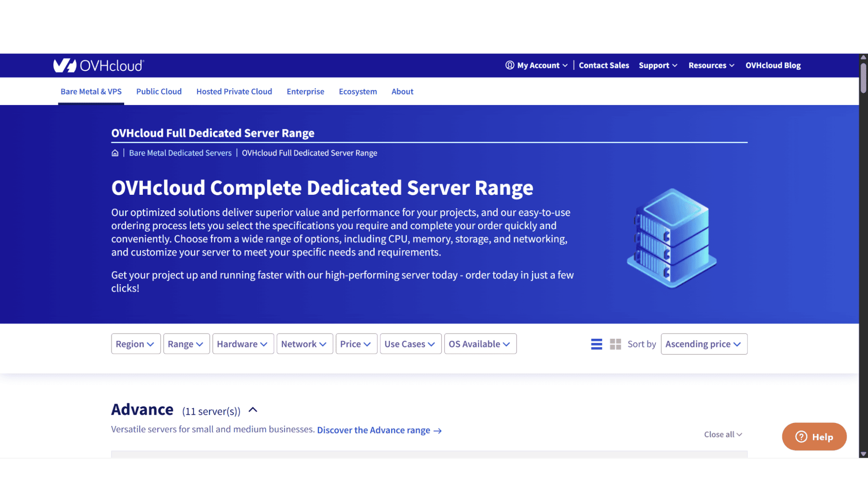
Task: Click the OVHcloud logo
Action: pyautogui.click(x=99, y=66)
